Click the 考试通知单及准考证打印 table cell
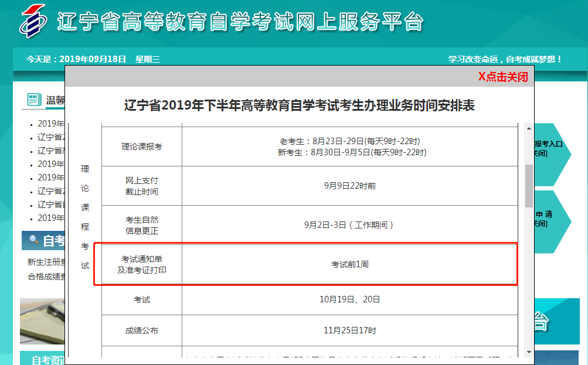This screenshot has width=588, height=365. point(142,264)
